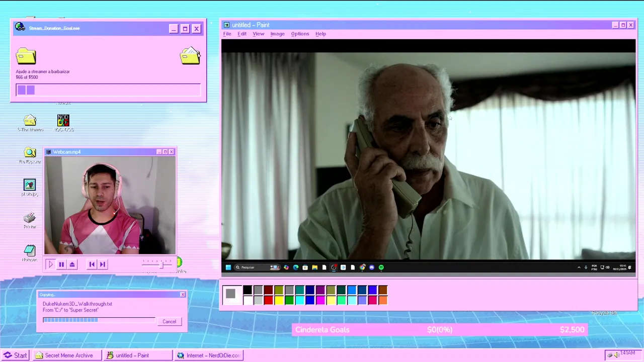Click the microphone tray icon in canvas

(x=586, y=267)
